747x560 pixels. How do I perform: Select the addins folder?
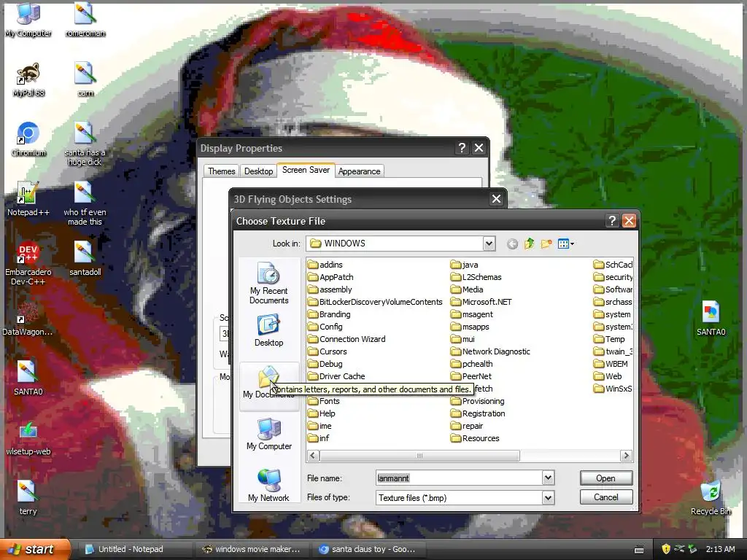coord(325,265)
